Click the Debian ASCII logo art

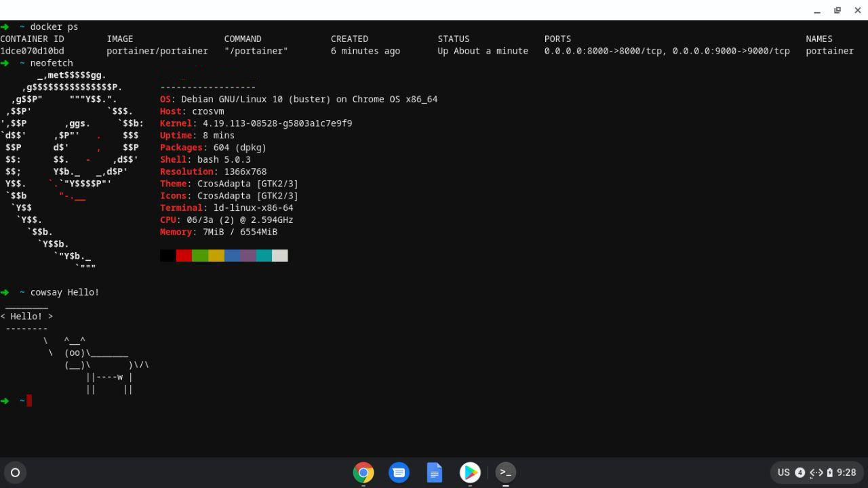(72, 171)
